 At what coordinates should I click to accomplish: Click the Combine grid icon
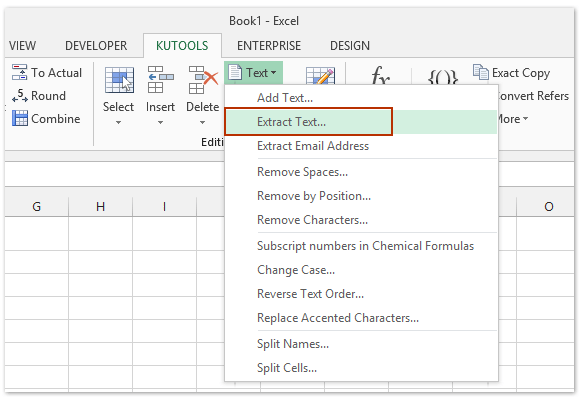(x=20, y=118)
